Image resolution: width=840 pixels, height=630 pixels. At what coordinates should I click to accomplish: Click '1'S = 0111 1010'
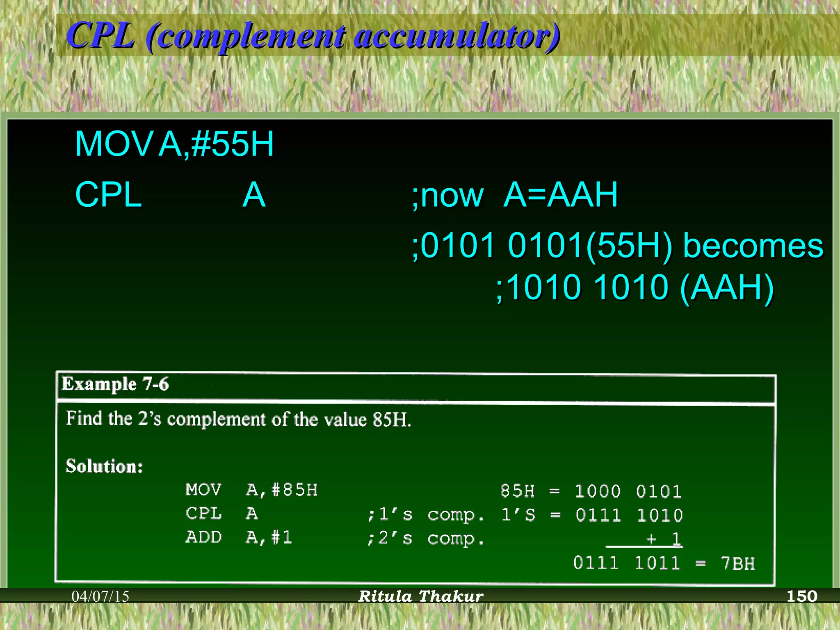tap(592, 515)
